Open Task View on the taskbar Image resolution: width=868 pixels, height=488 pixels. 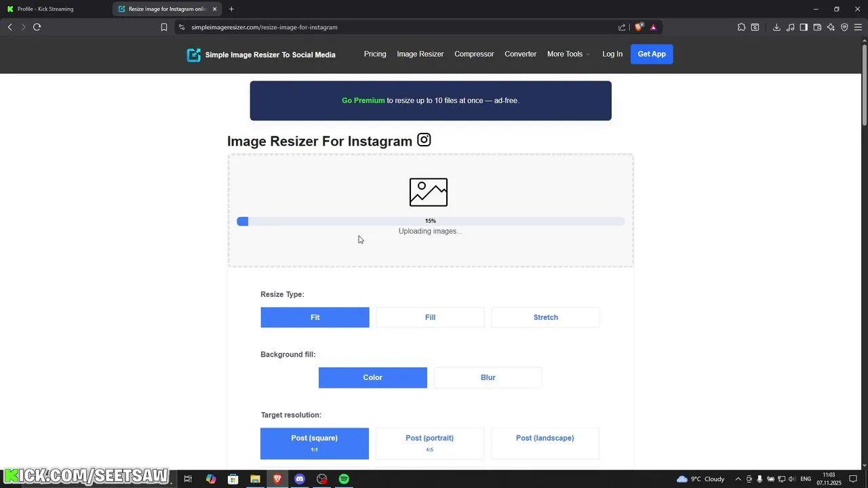tap(188, 479)
